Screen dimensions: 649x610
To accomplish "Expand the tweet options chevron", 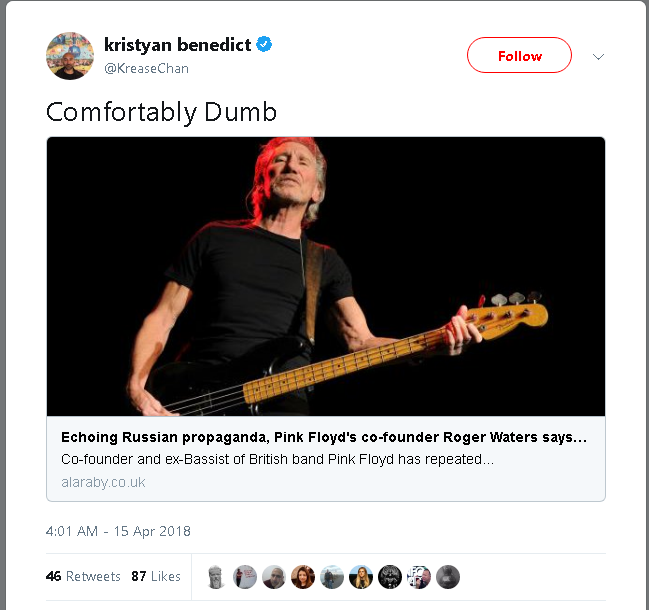I will click(598, 56).
